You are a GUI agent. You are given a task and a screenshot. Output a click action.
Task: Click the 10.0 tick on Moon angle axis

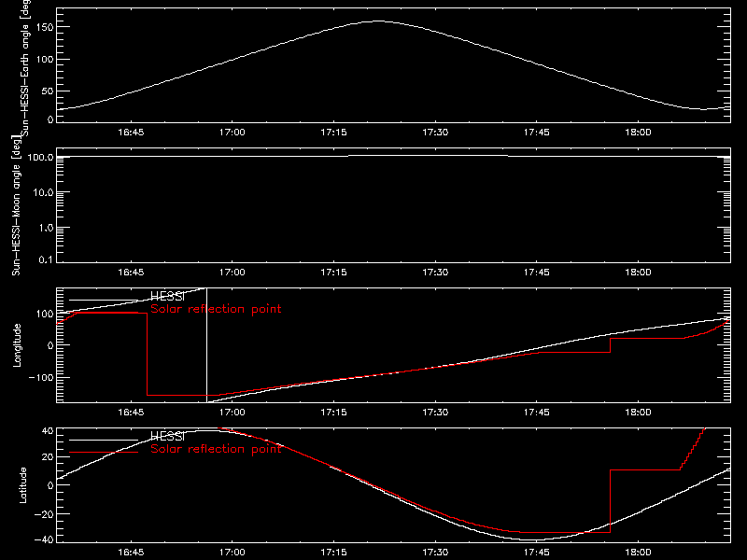(x=43, y=192)
